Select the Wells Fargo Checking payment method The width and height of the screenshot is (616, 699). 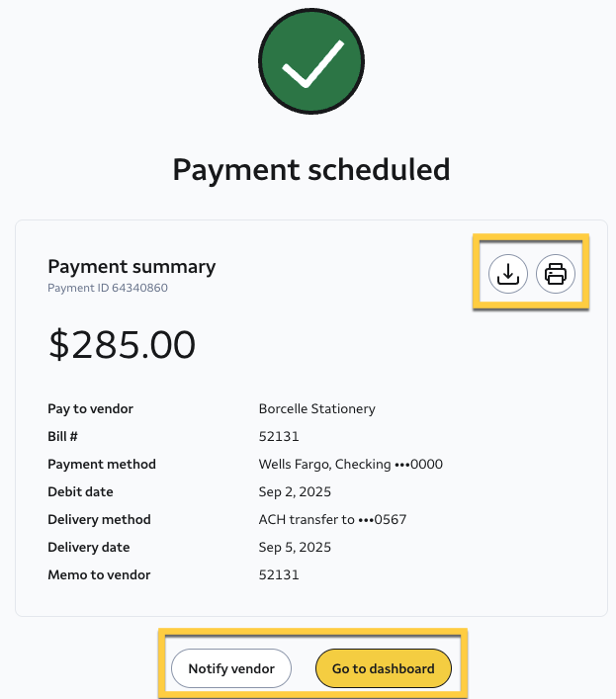click(x=350, y=464)
